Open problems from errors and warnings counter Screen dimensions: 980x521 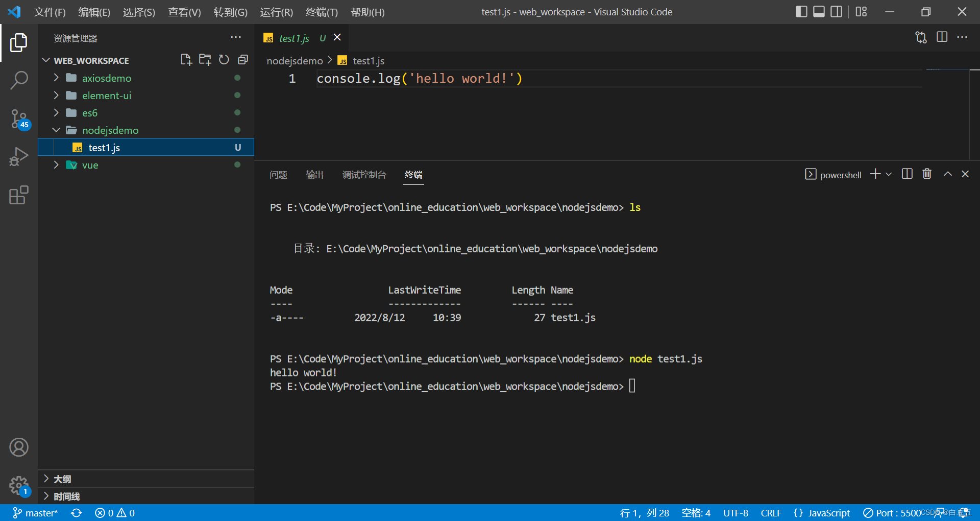click(115, 513)
